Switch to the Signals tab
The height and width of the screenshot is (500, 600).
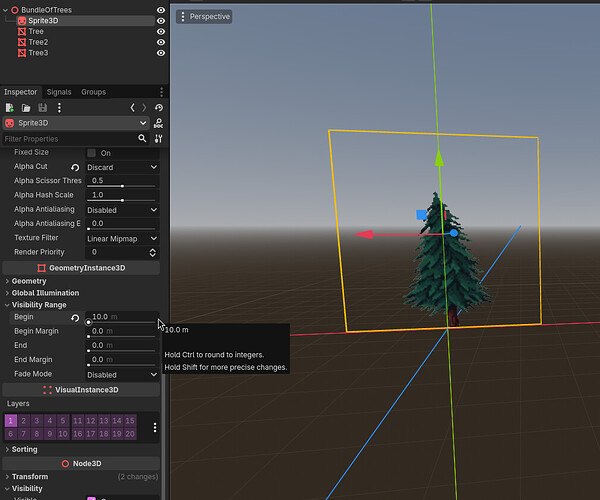59,92
